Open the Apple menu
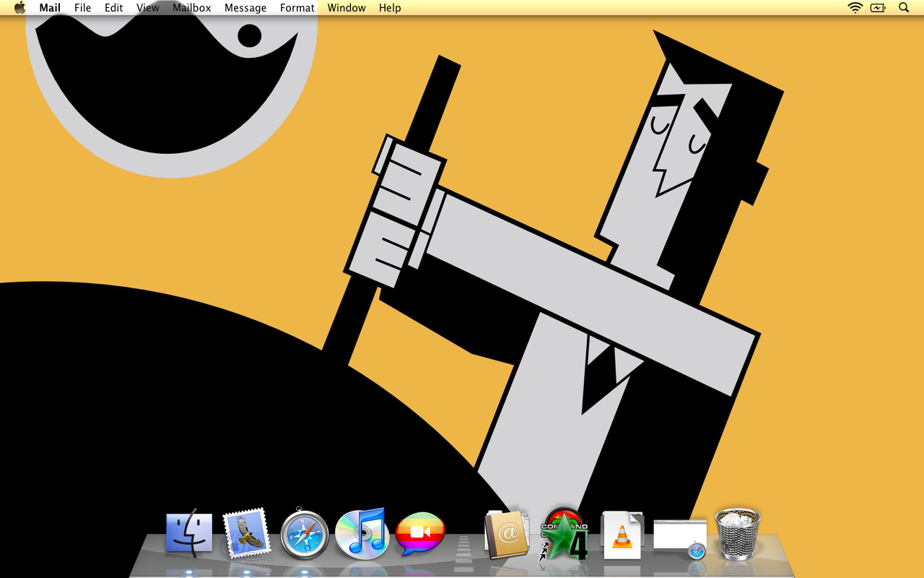This screenshot has height=578, width=924. 19,8
